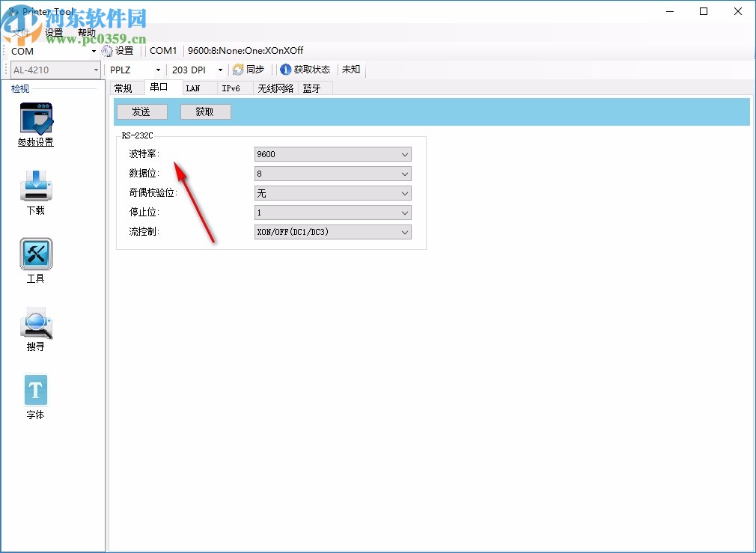
Task: Open the 数据位 data bits dropdown
Action: point(403,174)
